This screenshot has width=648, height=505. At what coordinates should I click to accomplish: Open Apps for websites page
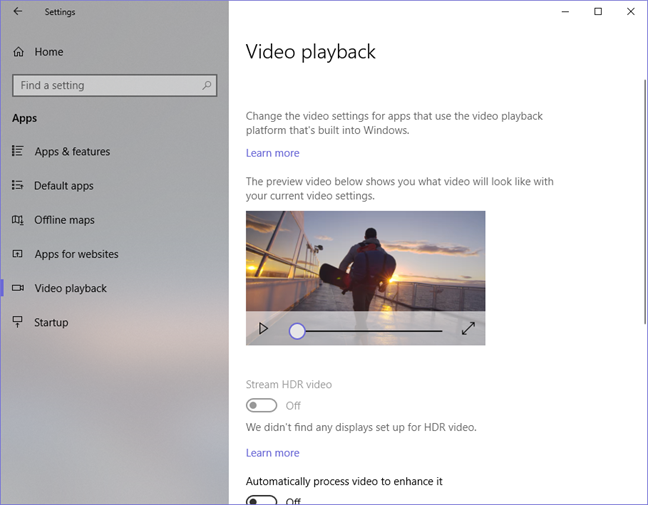pyautogui.click(x=114, y=254)
